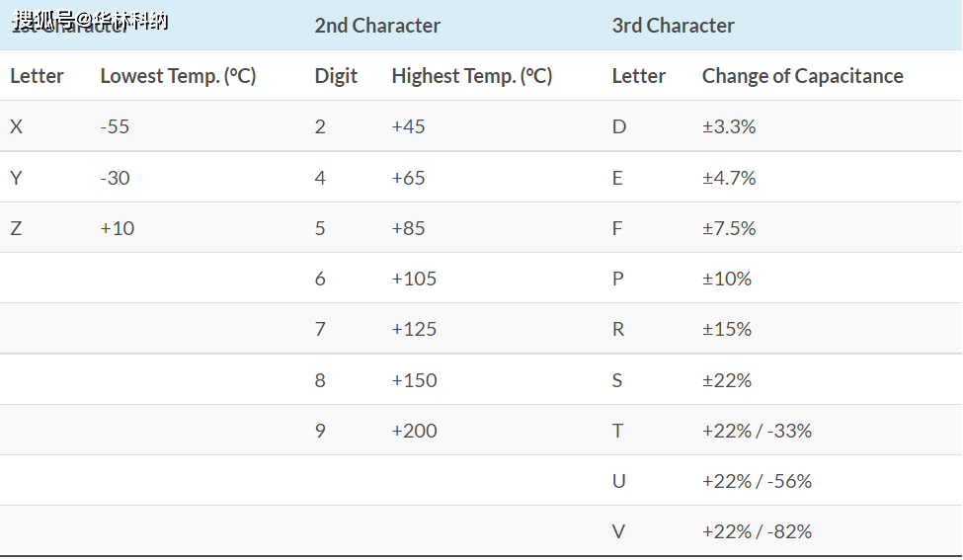The image size is (963, 560).
Task: Click the +45 highest temperature cell
Action: tap(408, 126)
